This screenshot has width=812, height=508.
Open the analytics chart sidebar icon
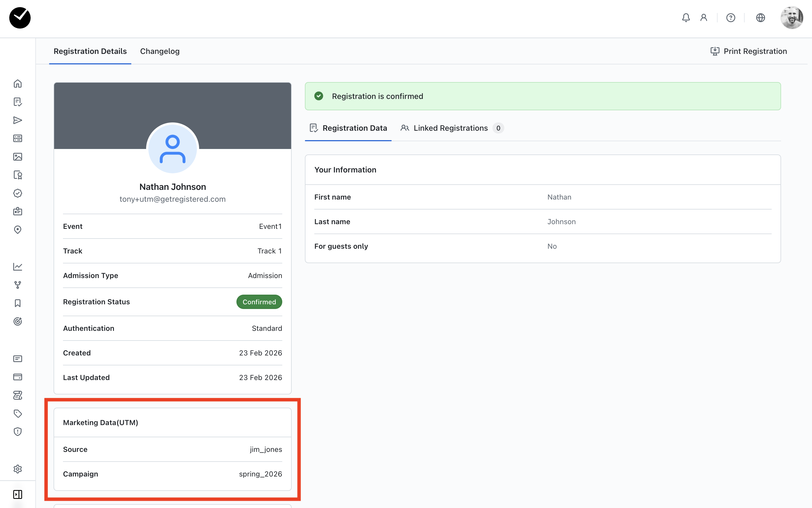(x=17, y=267)
